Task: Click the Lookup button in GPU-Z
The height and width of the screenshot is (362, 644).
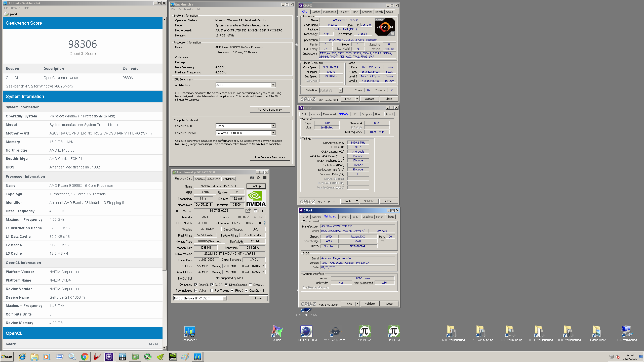Action: pyautogui.click(x=256, y=186)
